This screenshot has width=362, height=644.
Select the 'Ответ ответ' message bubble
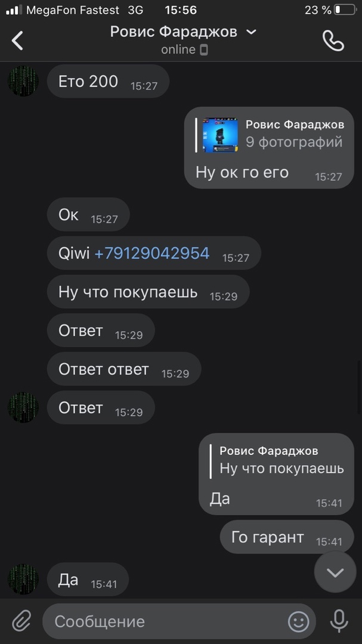point(124,369)
